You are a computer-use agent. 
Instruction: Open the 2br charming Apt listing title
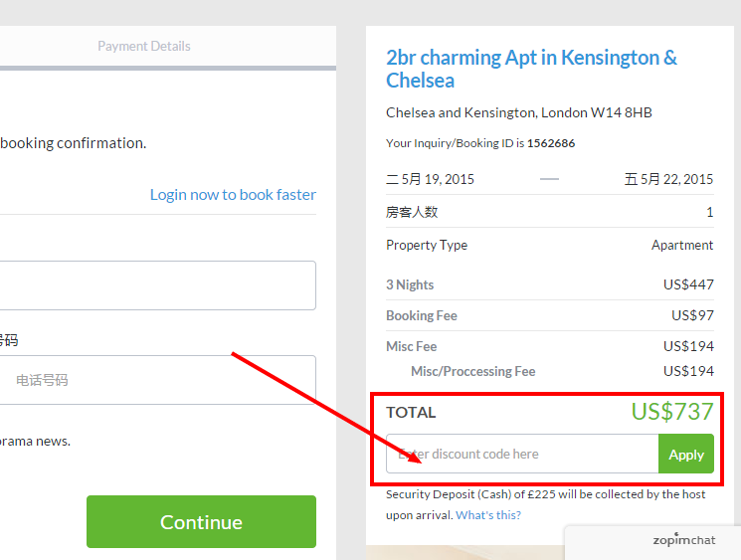[x=532, y=69]
